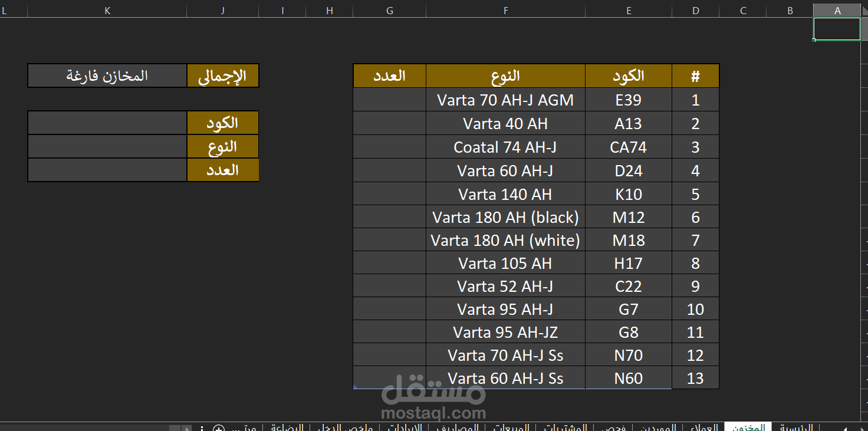This screenshot has width=868, height=431.
Task: Click the empty العدد cell for Varta 40 AH
Action: click(x=390, y=123)
